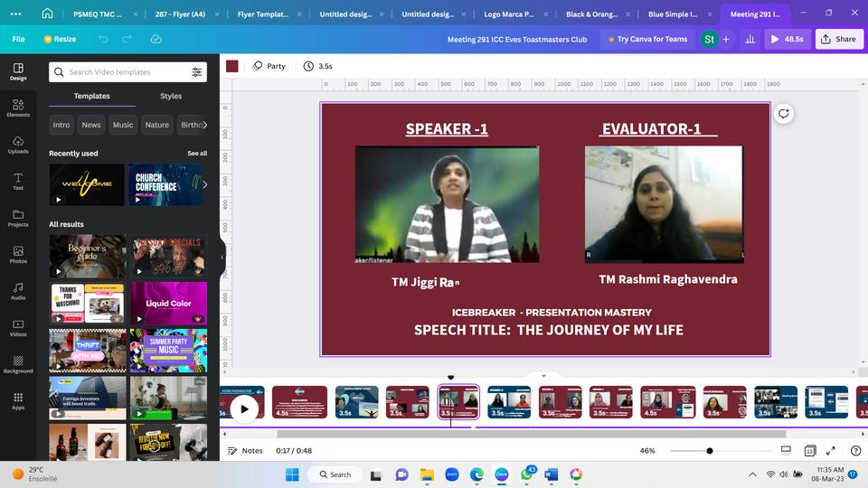The width and height of the screenshot is (868, 488).
Task: Open the Notes panel
Action: [x=245, y=450]
